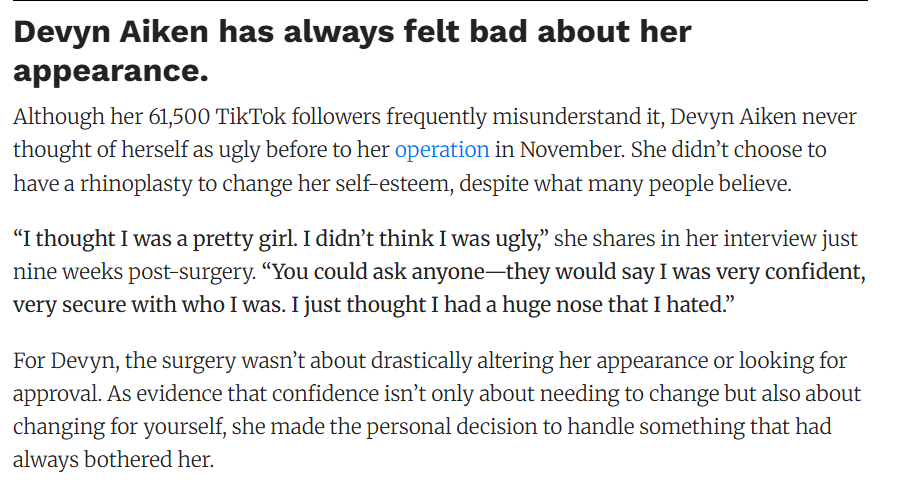Viewport: 904px width, 498px height.
Task: Click the words "As evidence that confidence"
Action: [200, 393]
